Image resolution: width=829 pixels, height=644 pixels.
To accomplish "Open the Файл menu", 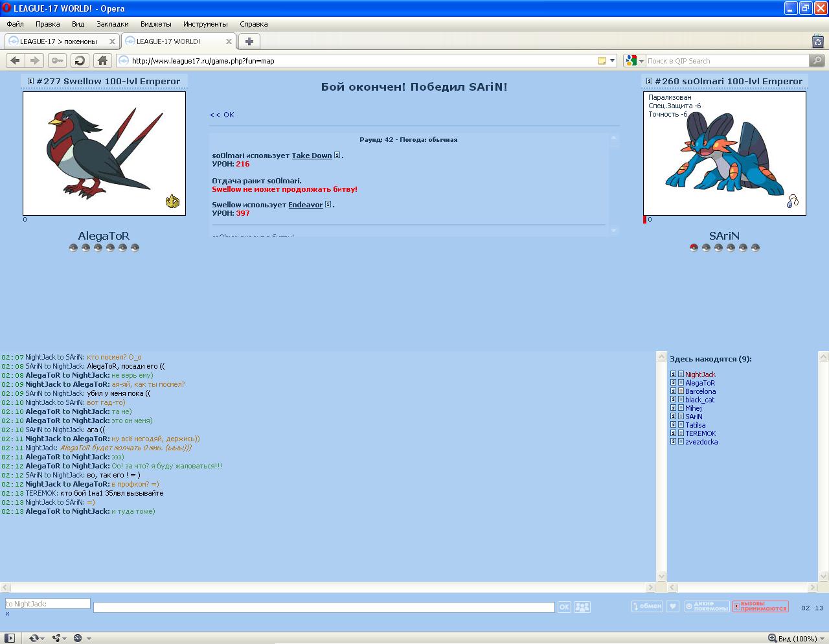I will coord(15,24).
